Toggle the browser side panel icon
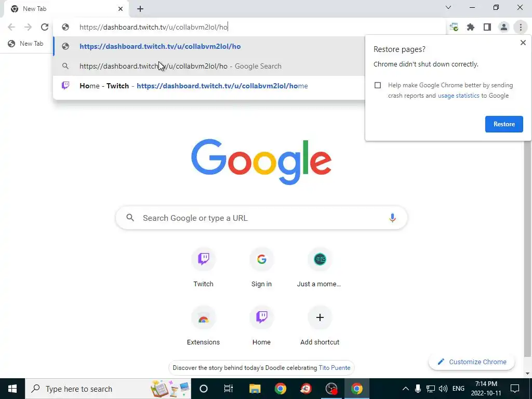This screenshot has width=532, height=399. 487,27
